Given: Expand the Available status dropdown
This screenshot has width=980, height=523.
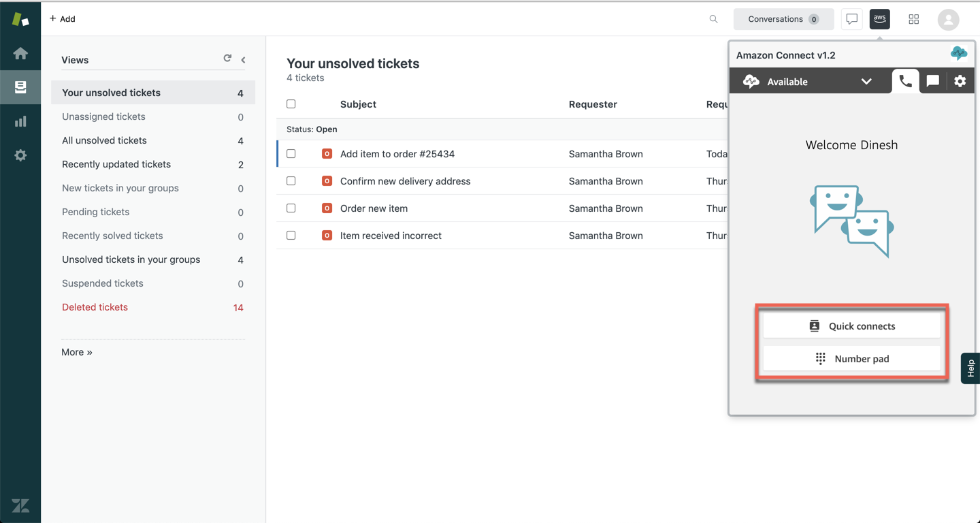Looking at the screenshot, I should click(866, 82).
